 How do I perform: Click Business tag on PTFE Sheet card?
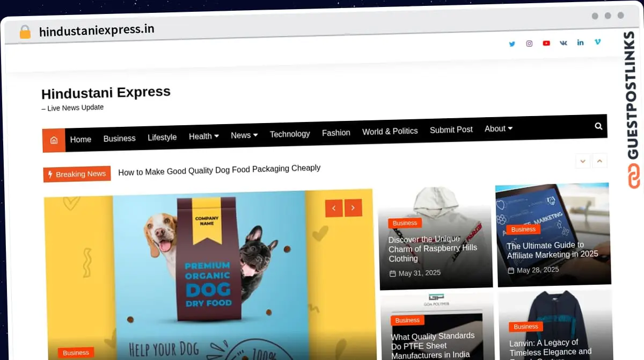pyautogui.click(x=407, y=320)
